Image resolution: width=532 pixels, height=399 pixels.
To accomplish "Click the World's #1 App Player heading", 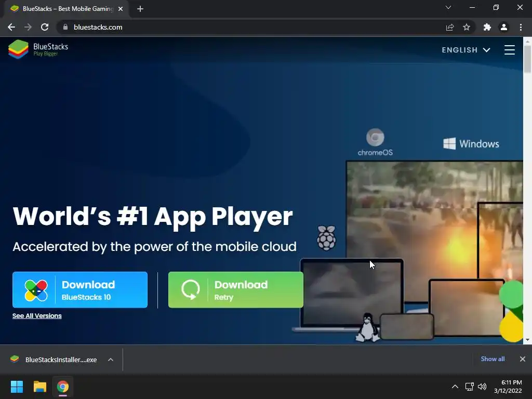I will 153,216.
